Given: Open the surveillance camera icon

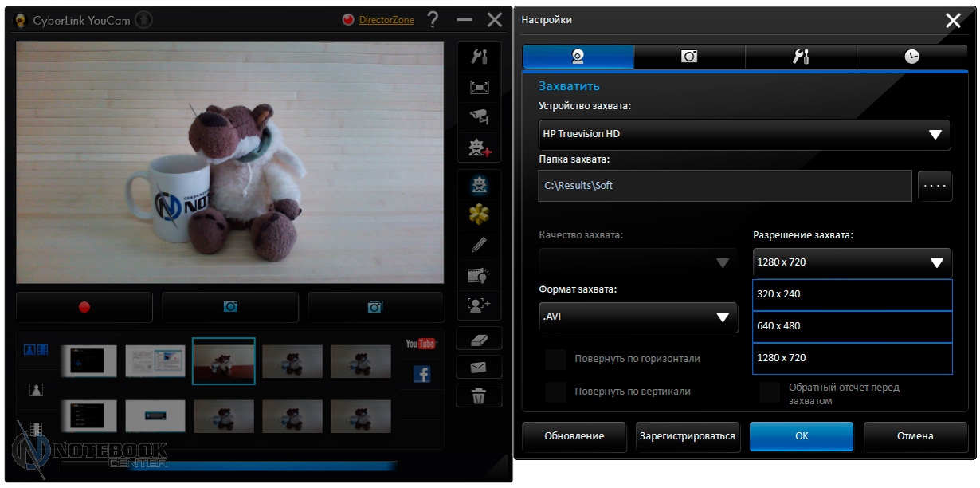Looking at the screenshot, I should (479, 116).
